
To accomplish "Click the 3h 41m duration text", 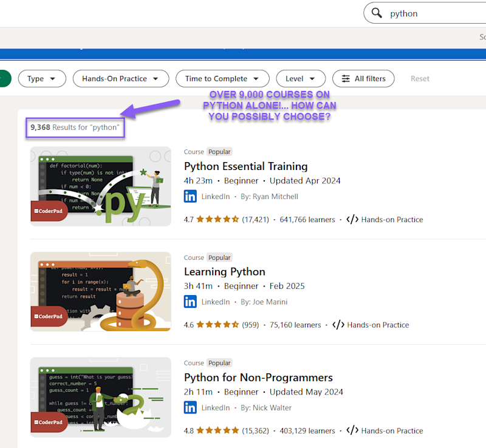I will [x=199, y=286].
